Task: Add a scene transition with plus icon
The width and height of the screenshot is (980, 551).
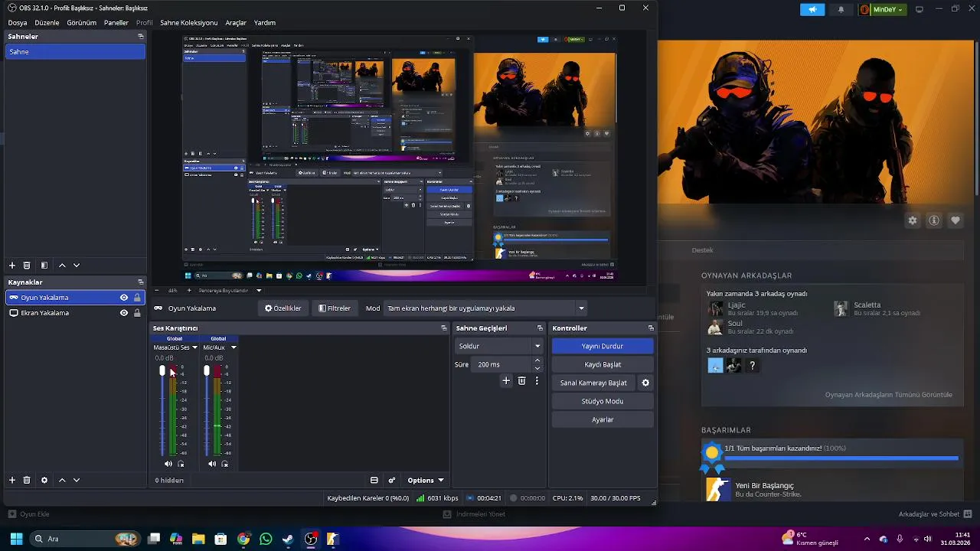Action: pyautogui.click(x=506, y=380)
